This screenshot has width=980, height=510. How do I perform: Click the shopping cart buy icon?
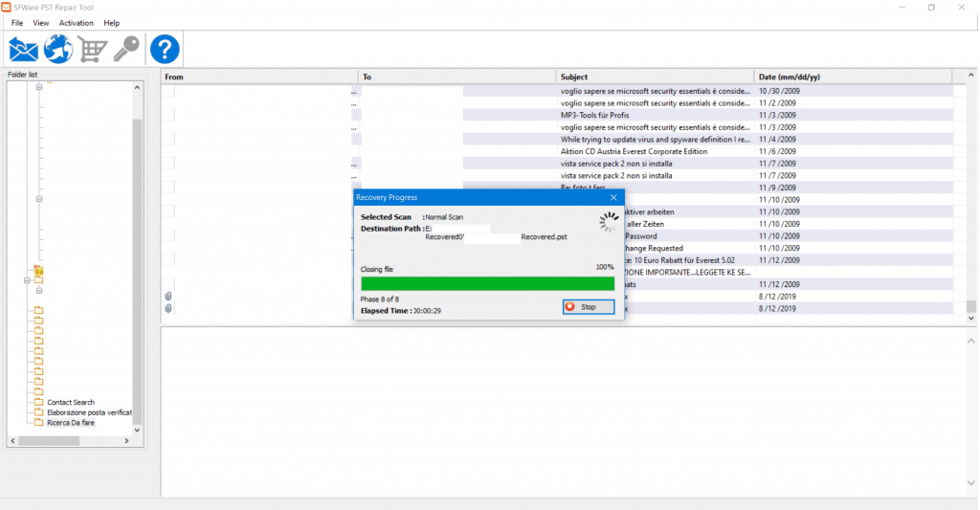click(93, 50)
